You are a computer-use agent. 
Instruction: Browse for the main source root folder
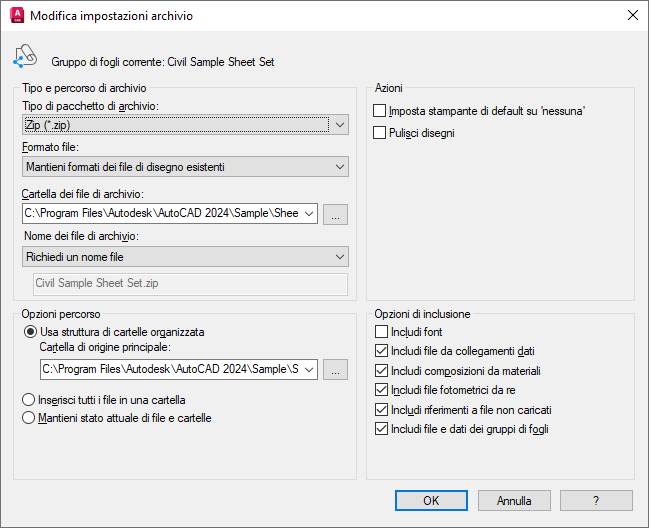[x=337, y=370]
